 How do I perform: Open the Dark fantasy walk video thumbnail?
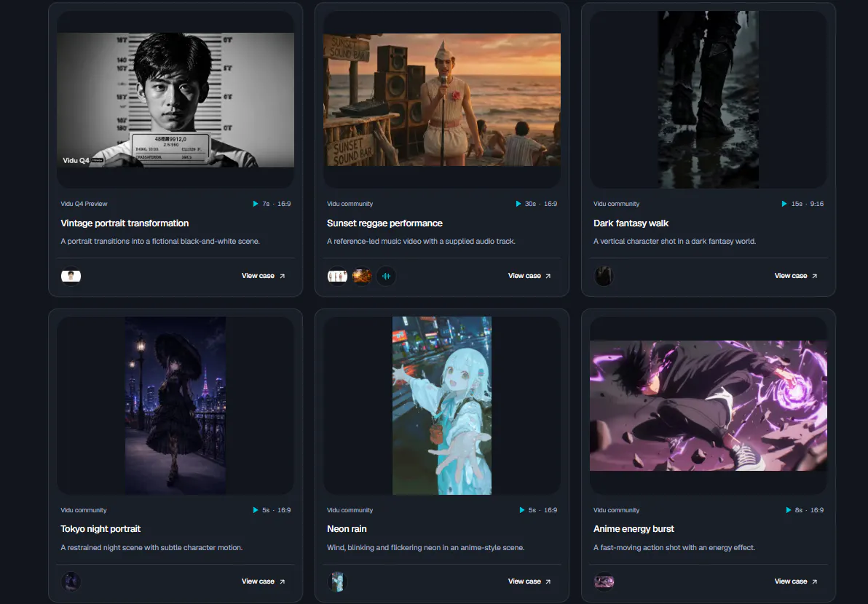pos(709,100)
